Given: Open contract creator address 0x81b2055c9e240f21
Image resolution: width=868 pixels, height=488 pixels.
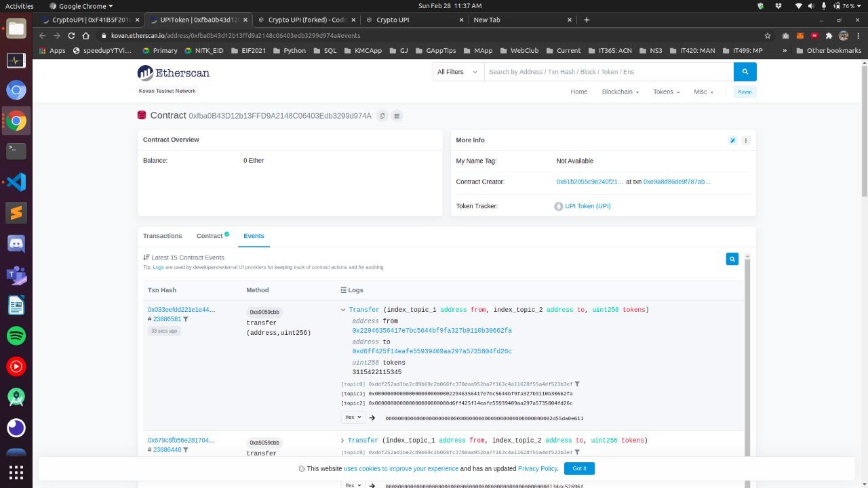Looking at the screenshot, I should coord(590,182).
